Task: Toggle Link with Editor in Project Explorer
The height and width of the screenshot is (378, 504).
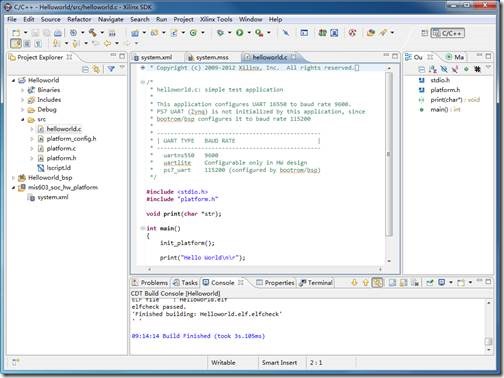Action: [x=96, y=69]
